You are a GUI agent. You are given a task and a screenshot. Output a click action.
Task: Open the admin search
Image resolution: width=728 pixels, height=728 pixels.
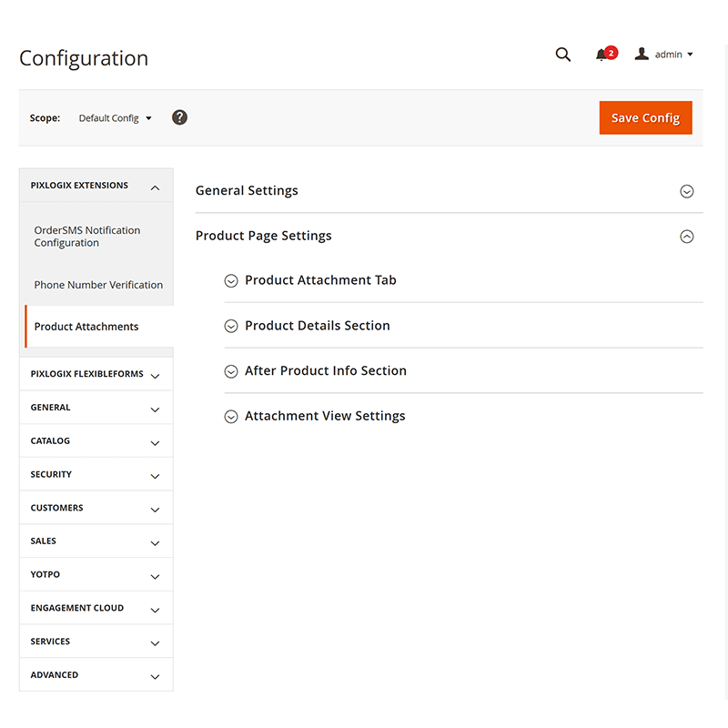coord(562,55)
